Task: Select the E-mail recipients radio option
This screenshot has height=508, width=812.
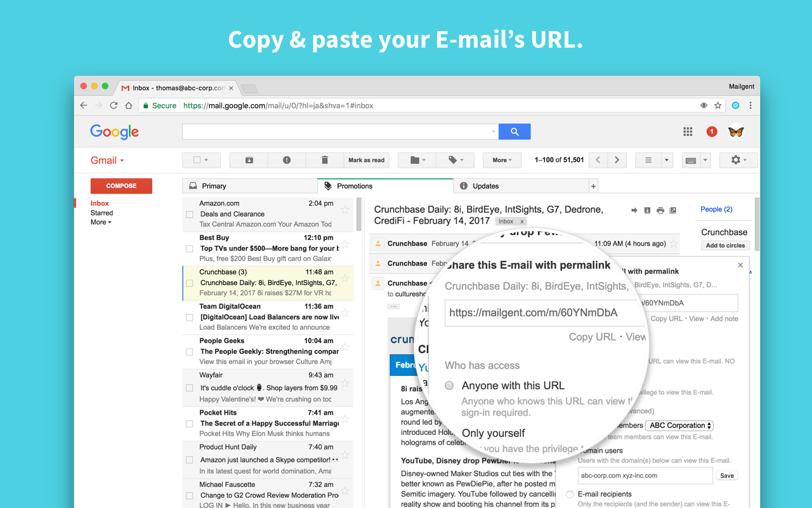Action: [x=570, y=494]
